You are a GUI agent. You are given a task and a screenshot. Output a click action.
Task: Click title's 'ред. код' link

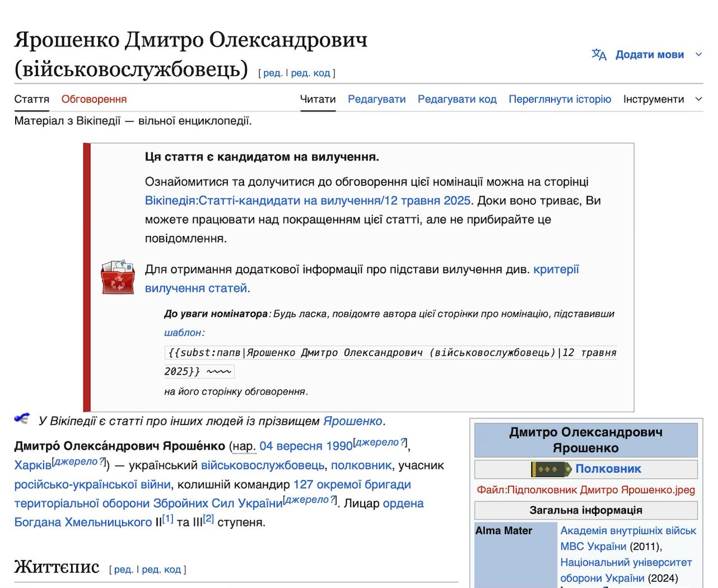click(x=311, y=73)
